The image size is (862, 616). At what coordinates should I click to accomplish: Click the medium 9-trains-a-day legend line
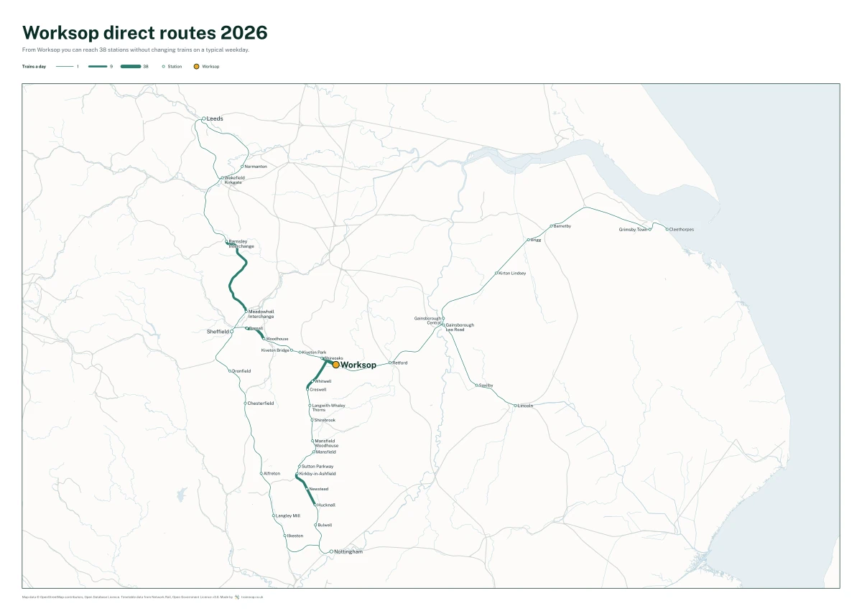pos(98,66)
